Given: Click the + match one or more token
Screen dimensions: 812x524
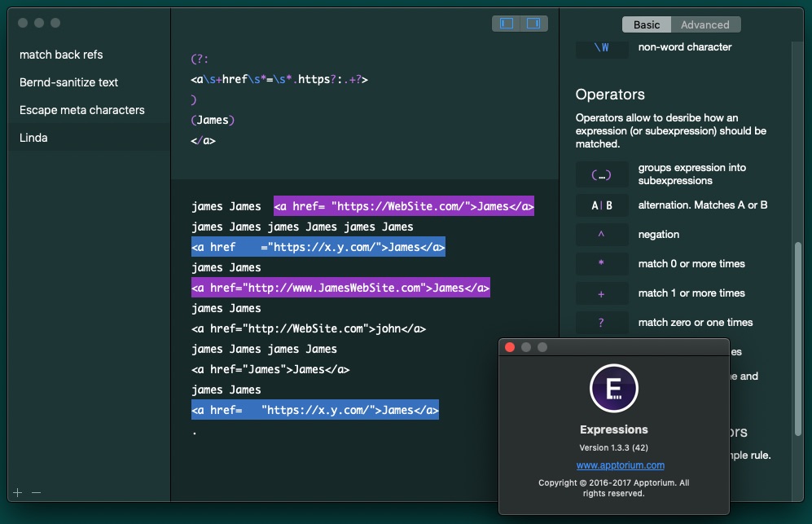Looking at the screenshot, I should coord(601,293).
